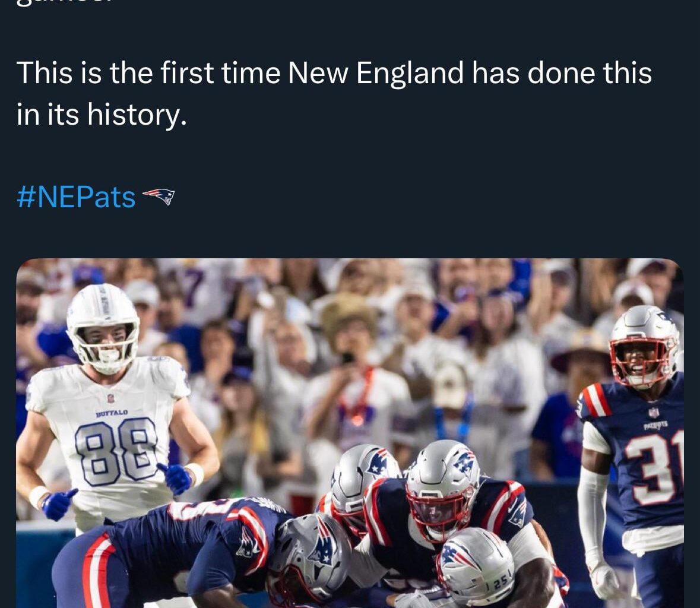Open the #NEPats hashtag link
The height and width of the screenshot is (608, 700).
pos(76,197)
